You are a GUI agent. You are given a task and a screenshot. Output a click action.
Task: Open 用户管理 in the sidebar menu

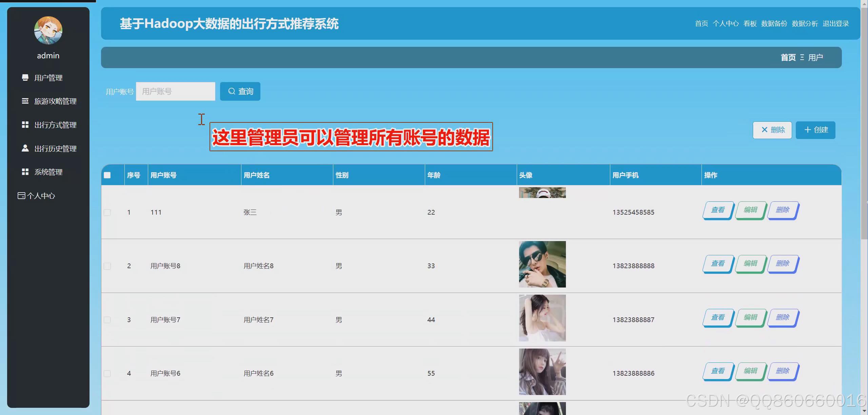coord(48,78)
